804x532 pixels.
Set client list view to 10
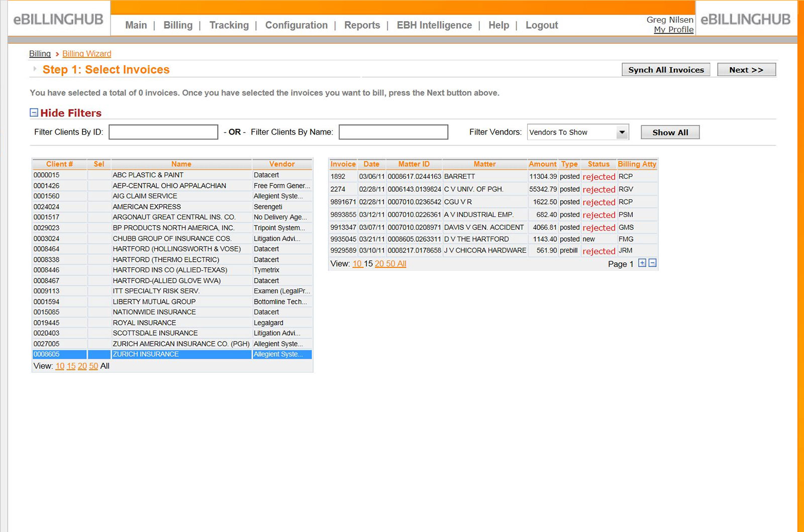point(60,366)
